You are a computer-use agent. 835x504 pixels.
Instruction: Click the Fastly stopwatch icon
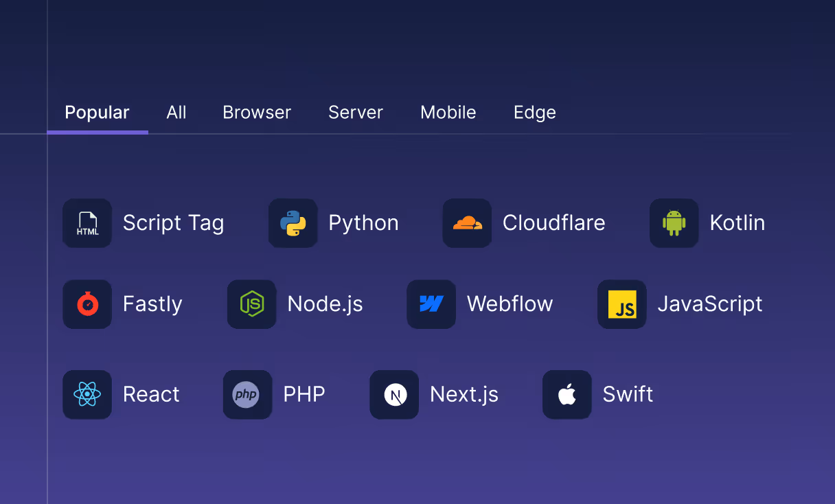click(87, 304)
